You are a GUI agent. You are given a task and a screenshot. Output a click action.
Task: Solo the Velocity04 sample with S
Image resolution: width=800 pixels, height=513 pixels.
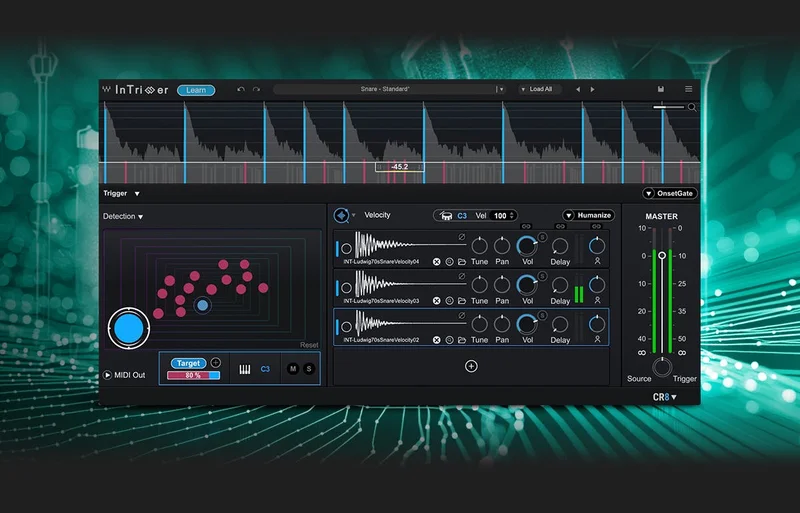click(x=542, y=237)
